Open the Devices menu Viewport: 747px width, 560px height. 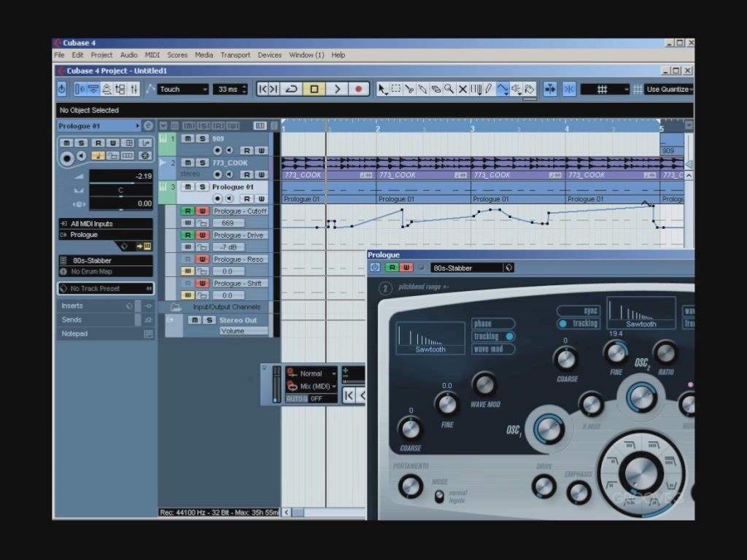pos(270,55)
